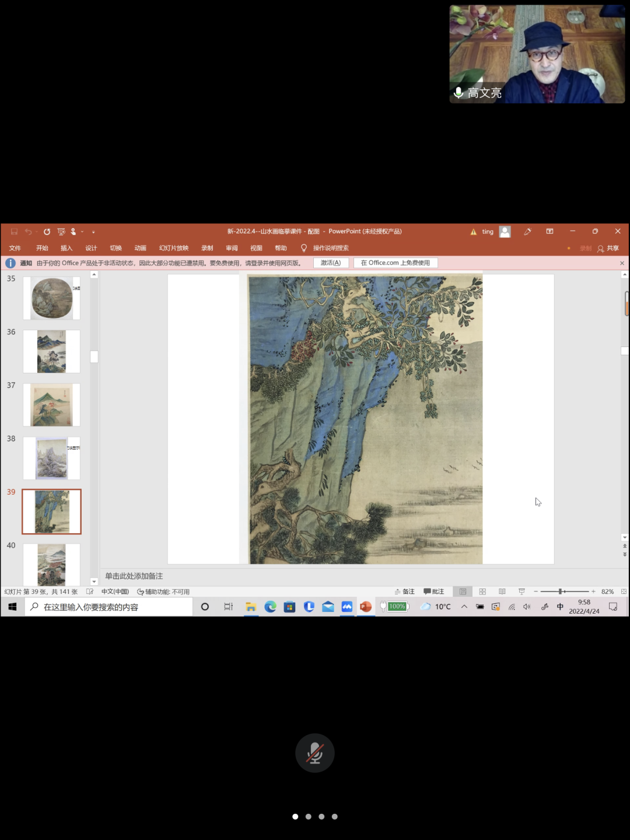Click the Save icon in quick access toolbar
This screenshot has width=630, height=840.
[14, 232]
